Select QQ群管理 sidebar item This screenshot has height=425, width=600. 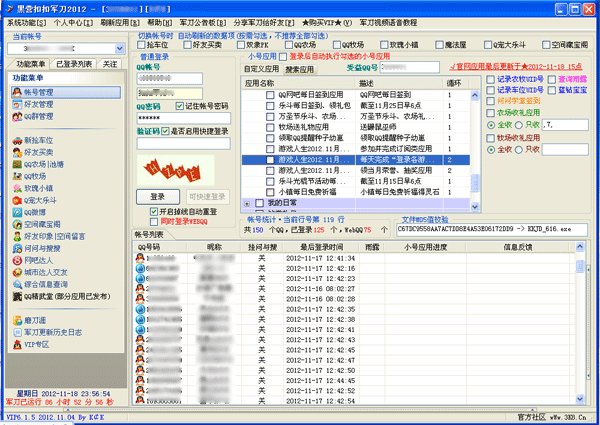click(40, 116)
